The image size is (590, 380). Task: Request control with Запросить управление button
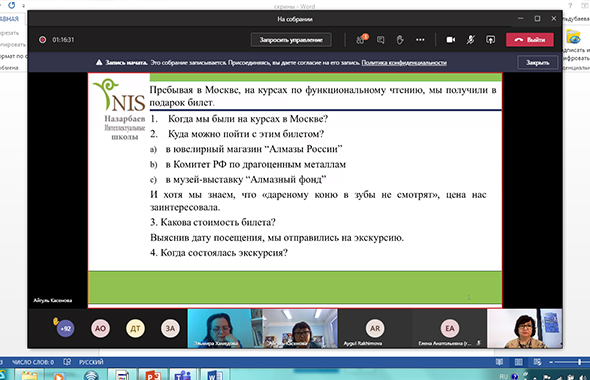(291, 40)
